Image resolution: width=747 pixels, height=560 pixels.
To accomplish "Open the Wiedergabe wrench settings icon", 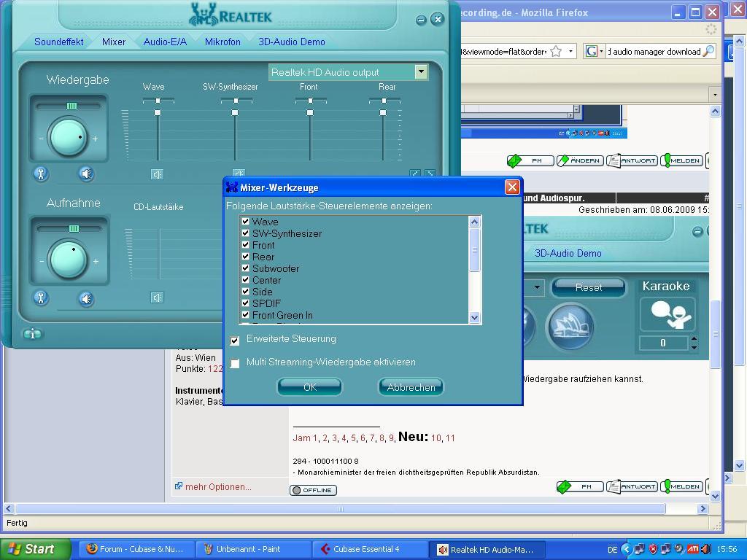I will (x=41, y=174).
